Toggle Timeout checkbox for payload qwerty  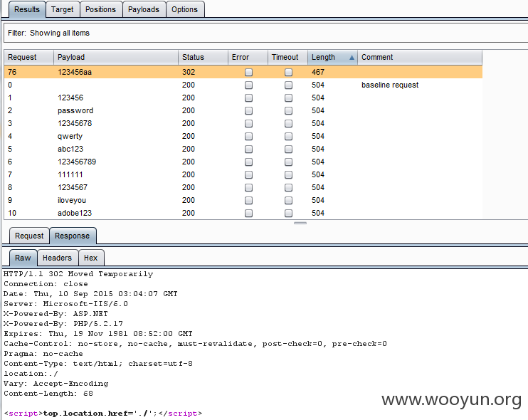pyautogui.click(x=288, y=136)
